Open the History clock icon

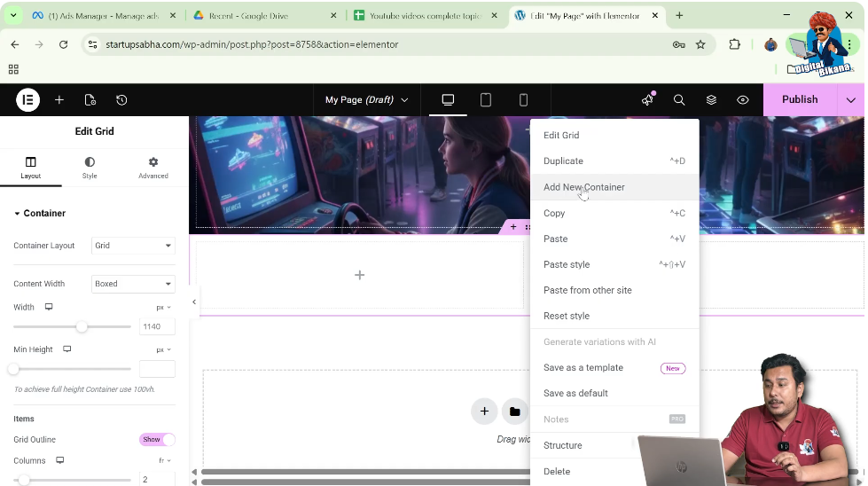coord(121,100)
